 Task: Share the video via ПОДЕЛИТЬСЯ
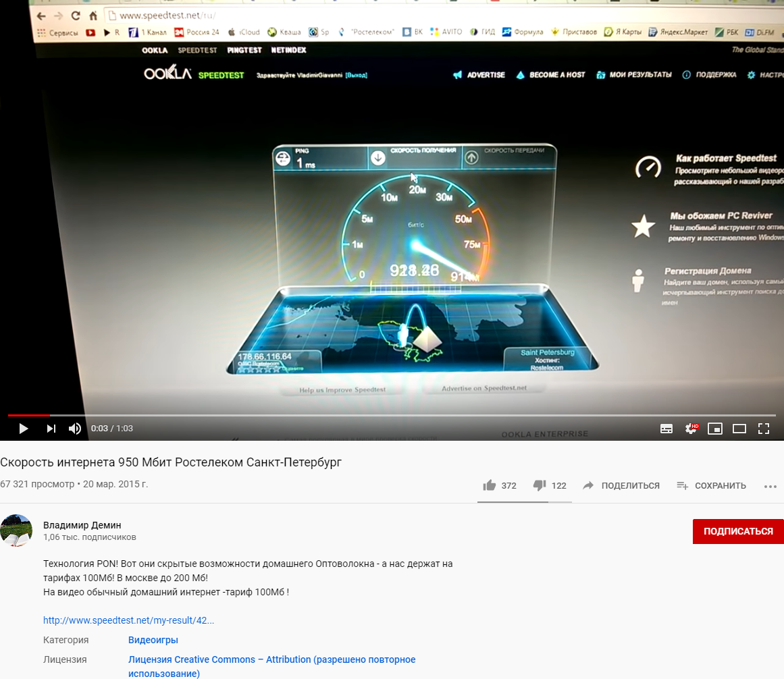(x=621, y=485)
